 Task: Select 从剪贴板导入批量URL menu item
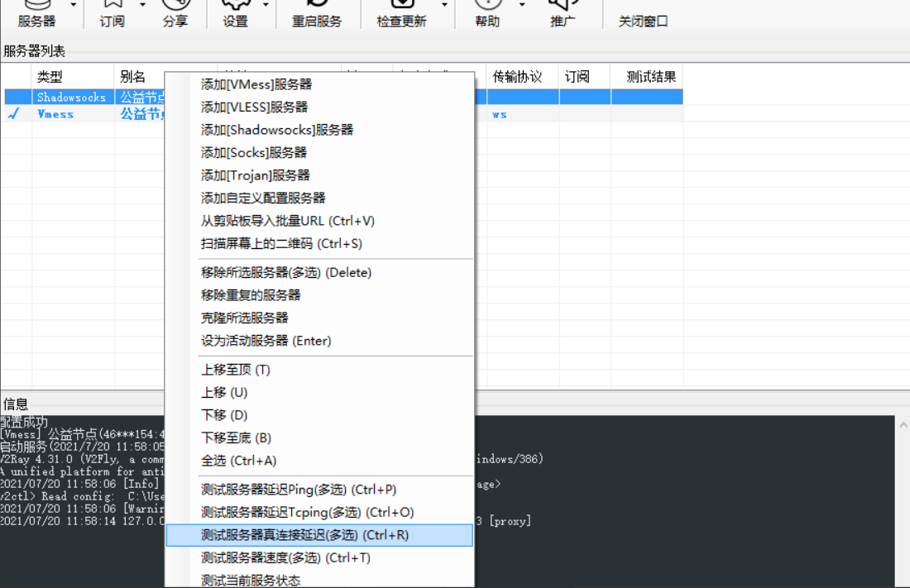tap(319, 221)
